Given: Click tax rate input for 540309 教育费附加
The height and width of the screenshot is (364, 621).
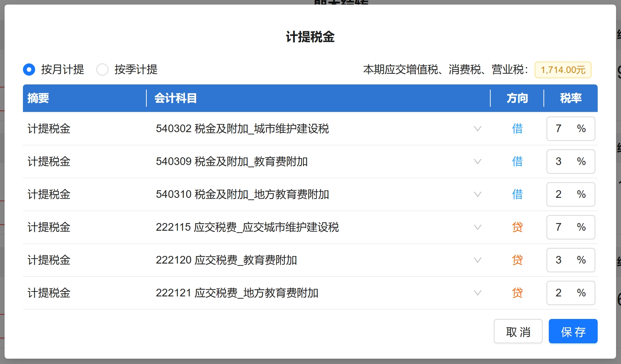Looking at the screenshot, I should pos(562,162).
